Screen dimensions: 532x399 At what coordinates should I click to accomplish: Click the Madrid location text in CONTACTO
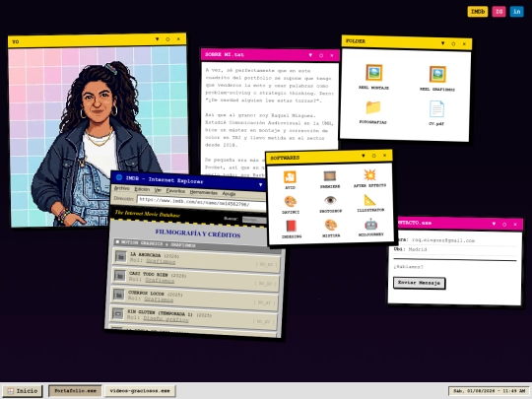pos(418,249)
